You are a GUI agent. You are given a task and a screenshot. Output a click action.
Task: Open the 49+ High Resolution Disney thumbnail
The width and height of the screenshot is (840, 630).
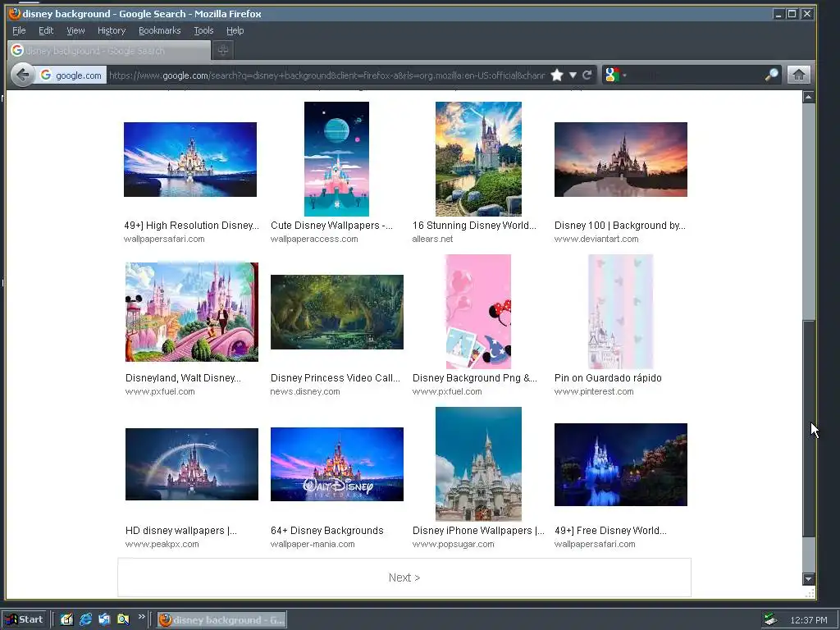[190, 160]
